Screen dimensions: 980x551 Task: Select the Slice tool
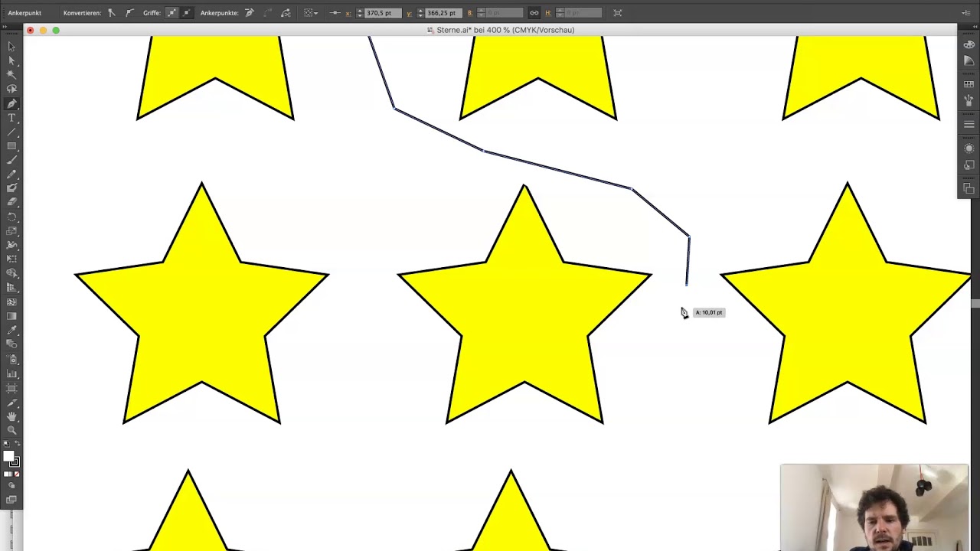click(11, 402)
